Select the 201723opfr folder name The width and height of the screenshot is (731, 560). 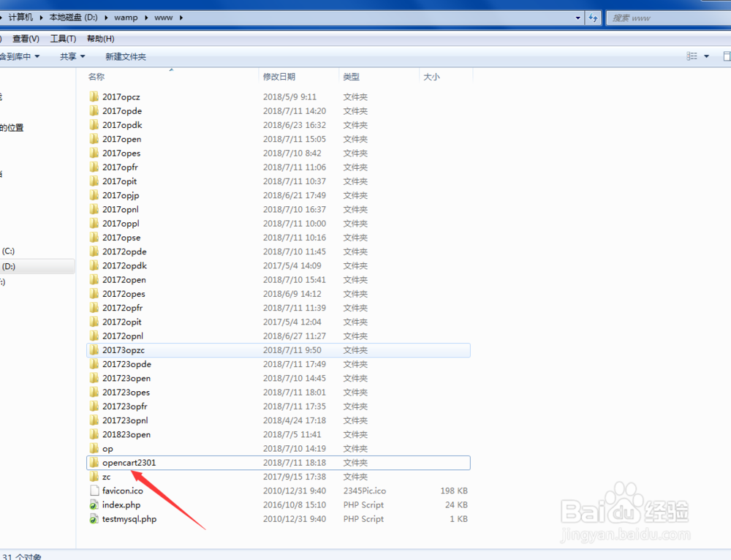[x=124, y=406]
